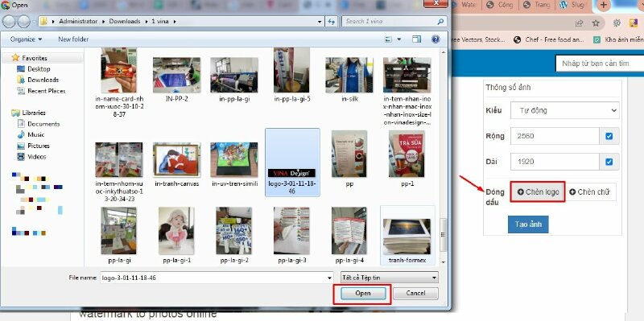Image resolution: width=644 pixels, height=321 pixels.
Task: Click the browser share page icon
Action: 579,23
